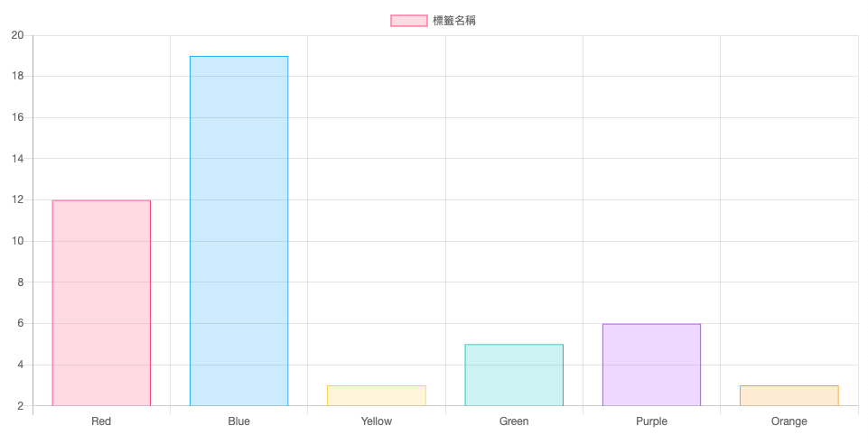
Task: Click the pink Red bar
Action: coord(101,303)
